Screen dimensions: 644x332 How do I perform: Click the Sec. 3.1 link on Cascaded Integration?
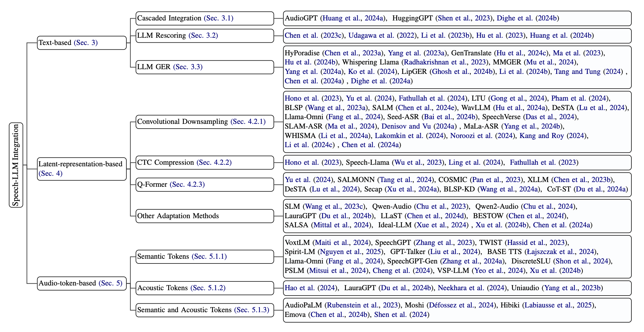[219, 18]
